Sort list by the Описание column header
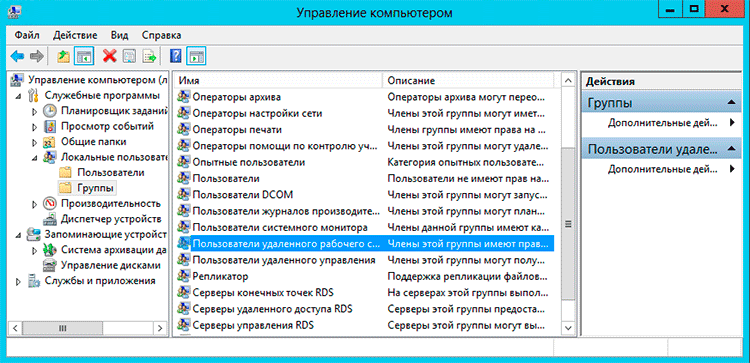Image resolution: width=750 pixels, height=363 pixels. coord(469,80)
